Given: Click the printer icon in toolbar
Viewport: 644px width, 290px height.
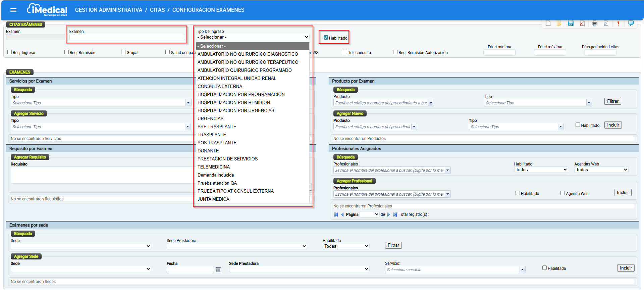Looking at the screenshot, I should [594, 23].
